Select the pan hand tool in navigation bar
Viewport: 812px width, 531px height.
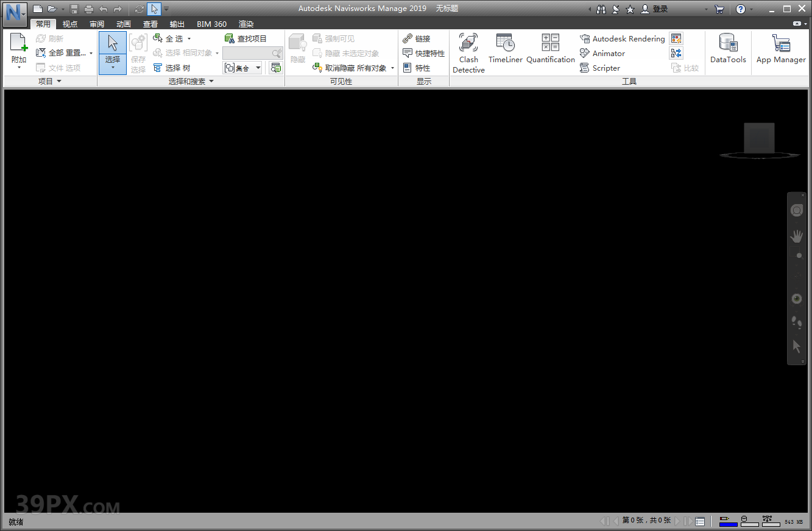pyautogui.click(x=796, y=236)
